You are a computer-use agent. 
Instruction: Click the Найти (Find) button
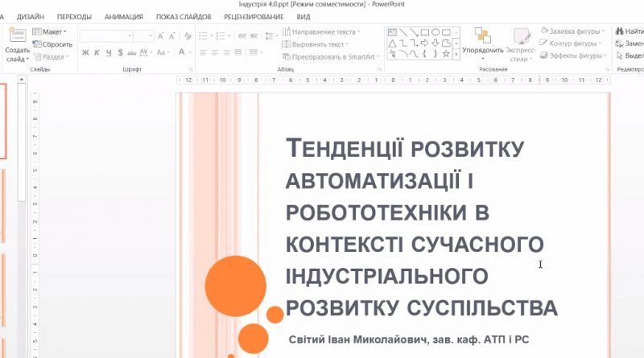pyautogui.click(x=630, y=31)
